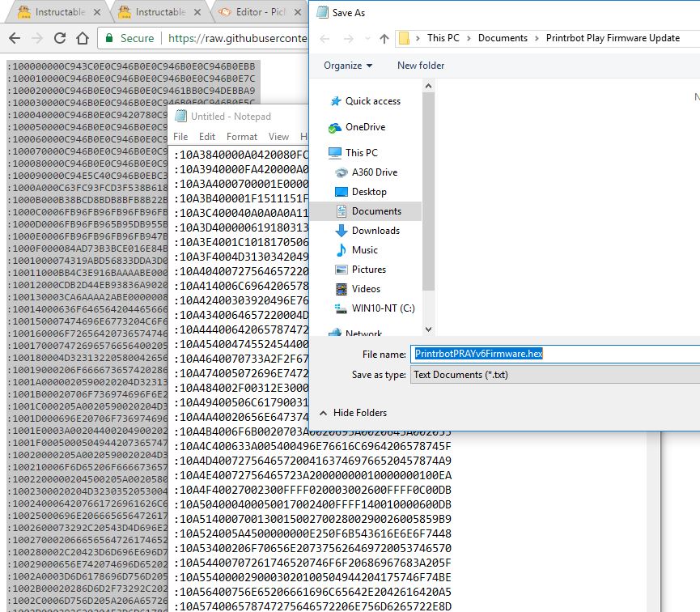The height and width of the screenshot is (612, 700).
Task: Select This PC in navigation pane
Action: (354, 153)
